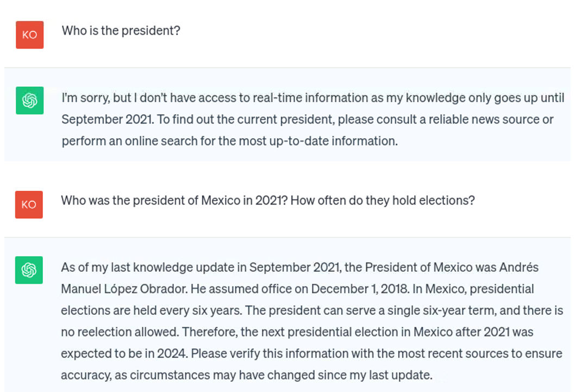Click the phrase "elections are held every six years"
The image size is (581, 392).
click(151, 310)
